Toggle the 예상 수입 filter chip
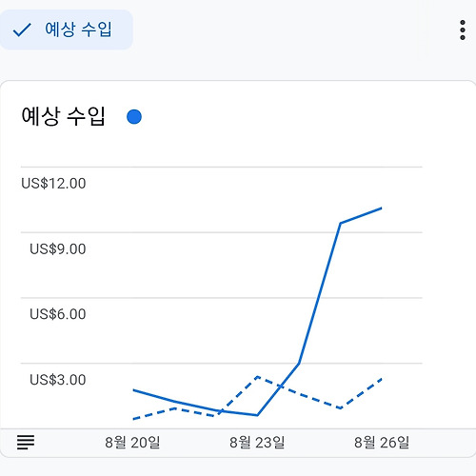 coord(66,30)
